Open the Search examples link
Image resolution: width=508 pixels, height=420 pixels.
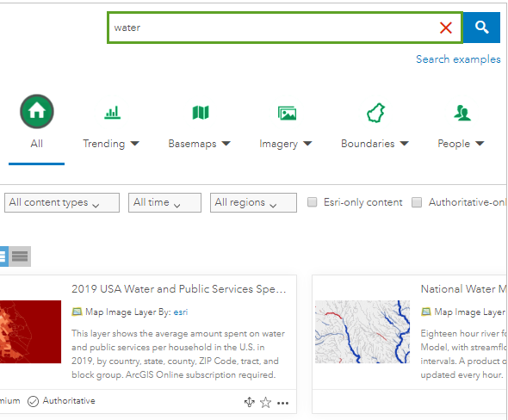click(x=458, y=59)
